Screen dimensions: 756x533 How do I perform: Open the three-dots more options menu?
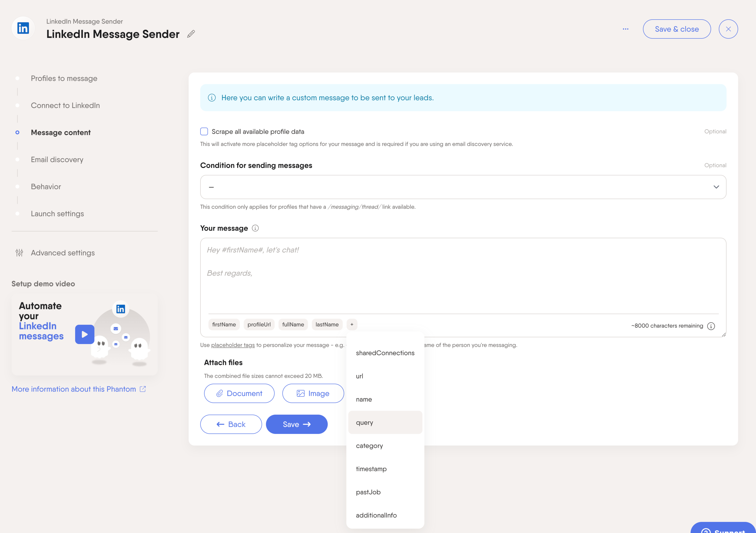[x=625, y=29]
